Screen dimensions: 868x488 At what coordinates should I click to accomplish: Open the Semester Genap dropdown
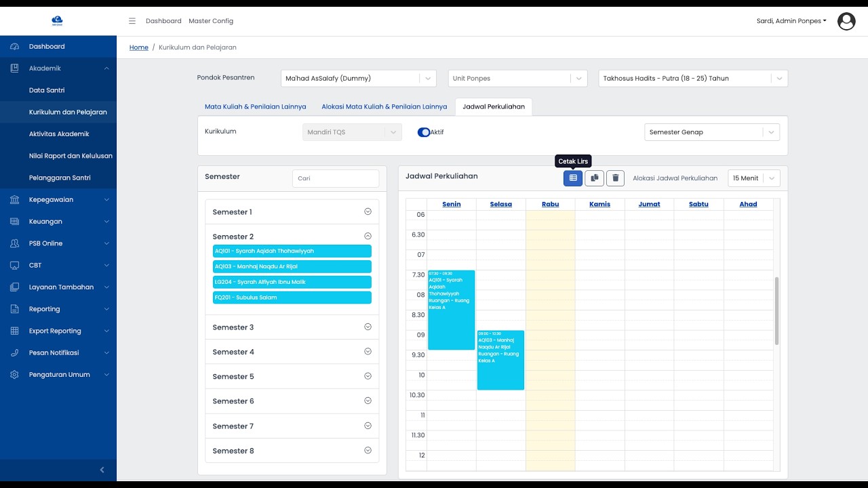point(712,132)
